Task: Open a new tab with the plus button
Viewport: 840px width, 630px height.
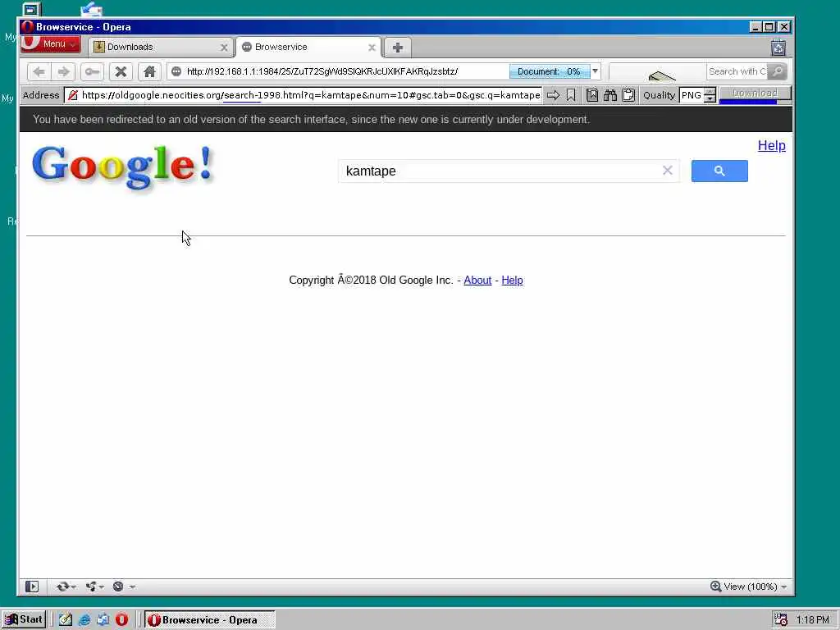Action: click(x=398, y=48)
